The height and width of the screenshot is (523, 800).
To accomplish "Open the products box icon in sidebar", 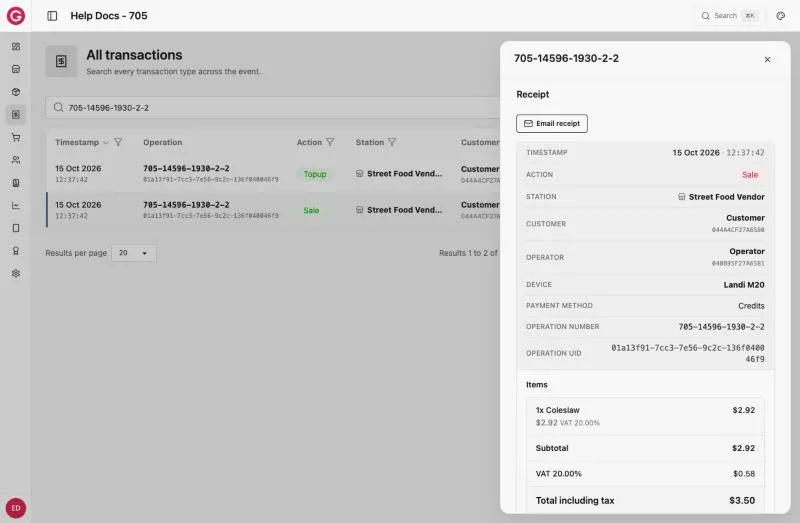I will point(16,92).
